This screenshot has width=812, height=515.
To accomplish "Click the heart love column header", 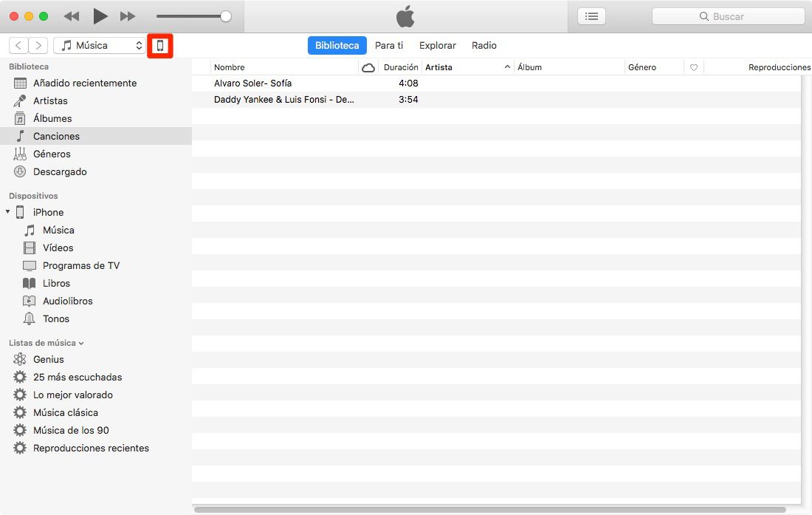I will [694, 67].
